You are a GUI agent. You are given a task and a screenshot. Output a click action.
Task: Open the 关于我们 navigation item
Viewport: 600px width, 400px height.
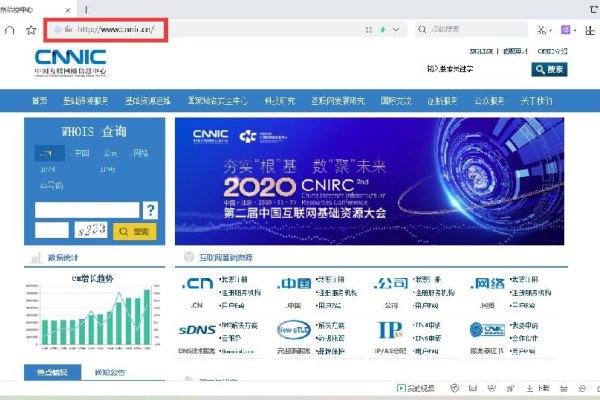pos(536,101)
